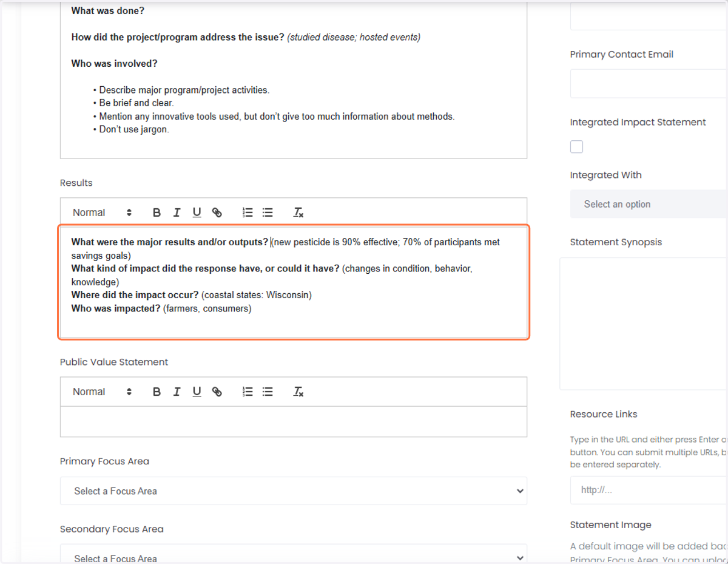The width and height of the screenshot is (728, 564).
Task: Insert numbered list in Results editor
Action: 248,212
